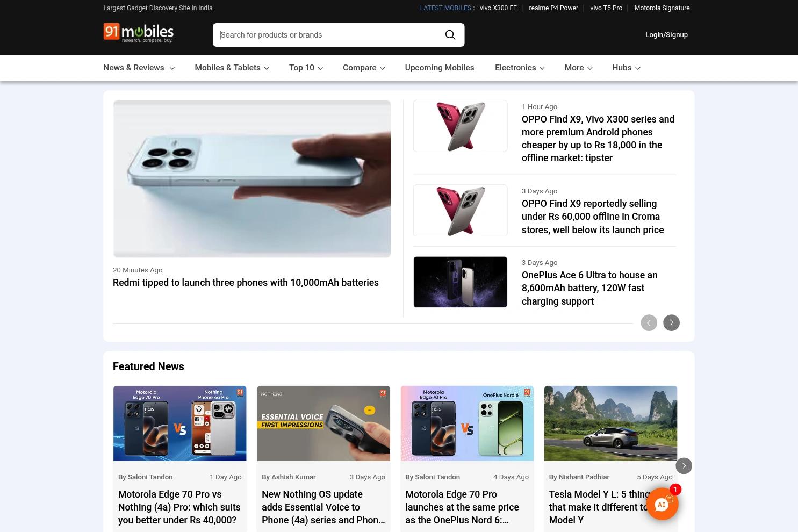This screenshot has height=532, width=798.
Task: Open the Top 10 dropdown
Action: (x=306, y=68)
